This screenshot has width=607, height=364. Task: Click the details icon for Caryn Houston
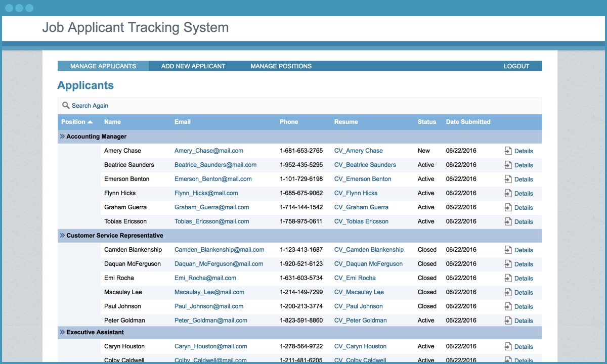508,346
